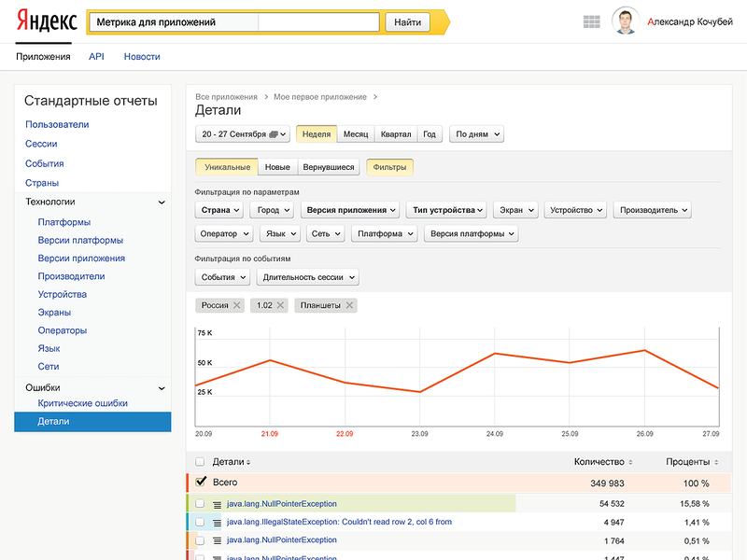The image size is (747, 560).
Task: Check the select-all checkbox in Детали header
Action: pyautogui.click(x=200, y=462)
